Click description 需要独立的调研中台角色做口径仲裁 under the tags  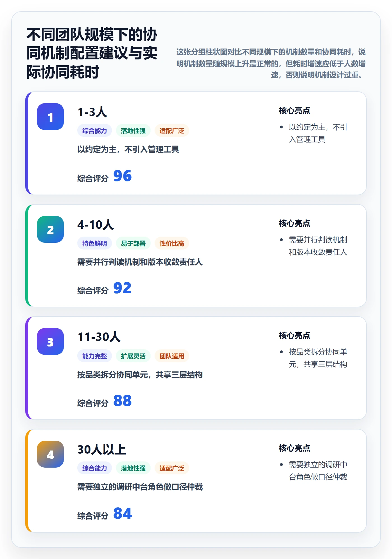140,487
